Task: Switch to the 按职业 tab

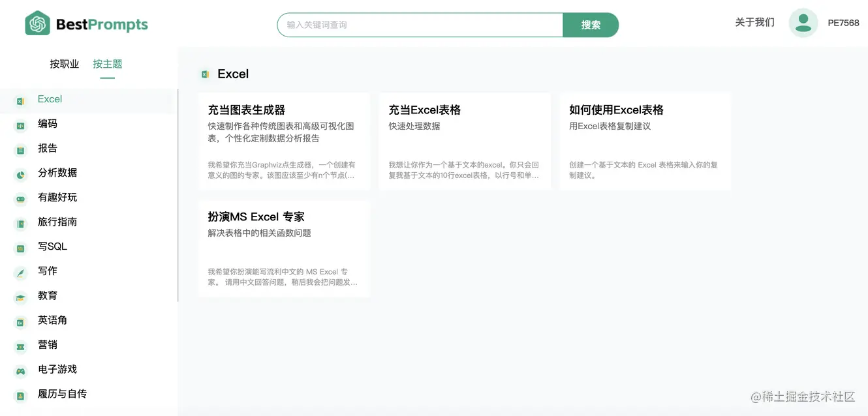Action: pyautogui.click(x=65, y=64)
